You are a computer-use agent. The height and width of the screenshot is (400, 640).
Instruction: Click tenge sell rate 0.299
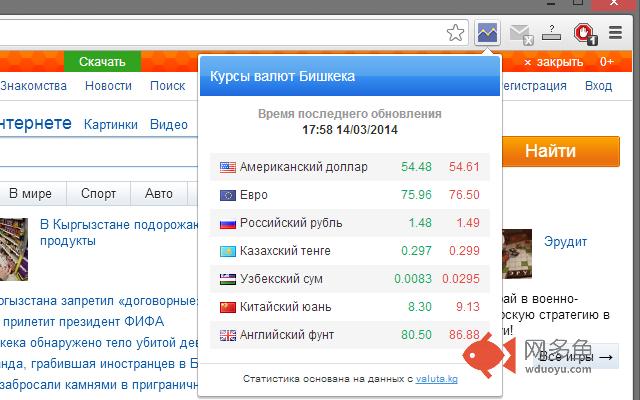[x=464, y=251]
